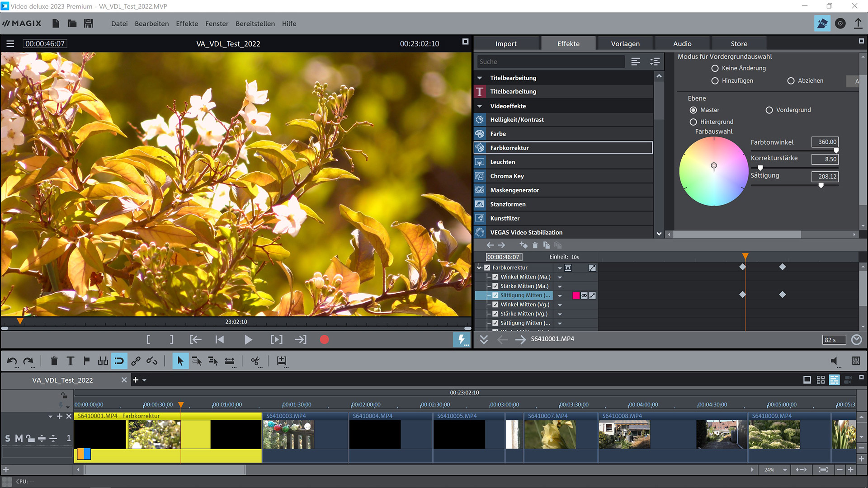Click the delete trash icon in timeline toolbar

pyautogui.click(x=54, y=361)
